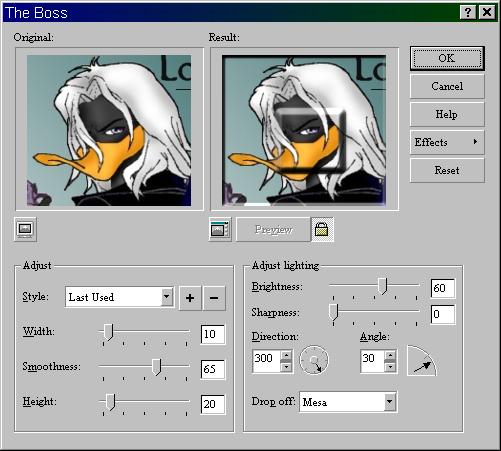Click the plus button to save style
501x451 pixels.
[x=190, y=298]
